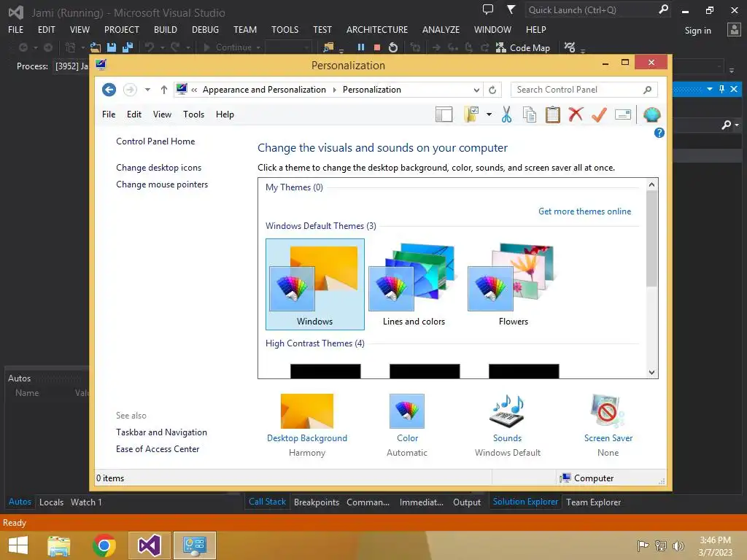747x560 pixels.
Task: Click Open File icon in Visual Studio toolbar
Action: (96, 47)
